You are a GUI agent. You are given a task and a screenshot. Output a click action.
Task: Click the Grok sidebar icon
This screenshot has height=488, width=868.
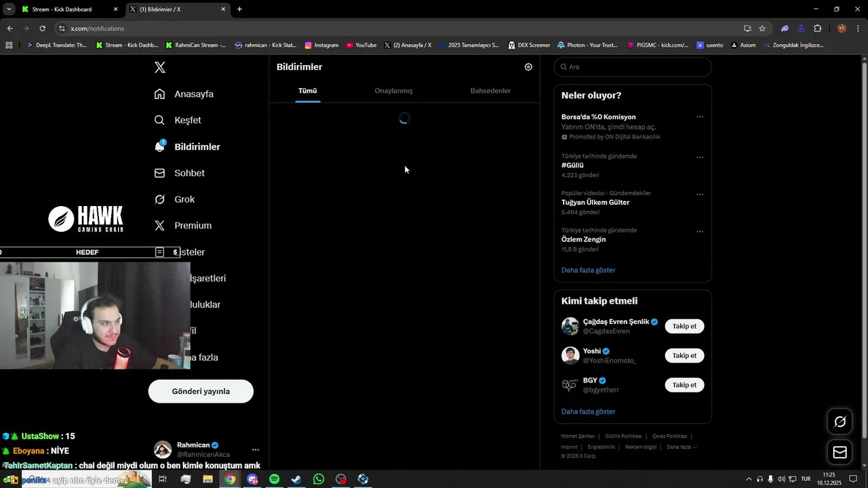coord(160,199)
